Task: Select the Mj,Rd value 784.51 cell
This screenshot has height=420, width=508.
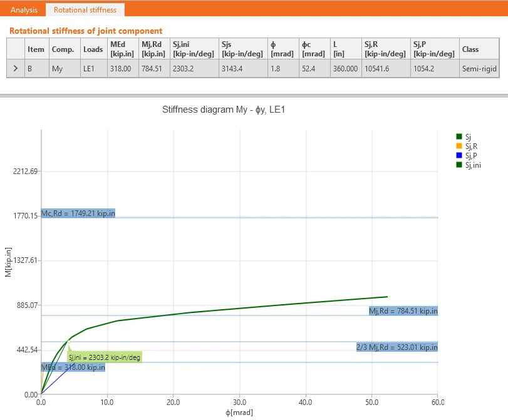Action: click(x=154, y=69)
